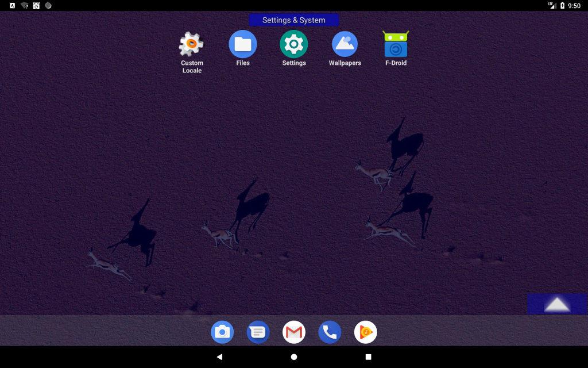Open the Messages app in dock
588x368 pixels.
(x=258, y=332)
